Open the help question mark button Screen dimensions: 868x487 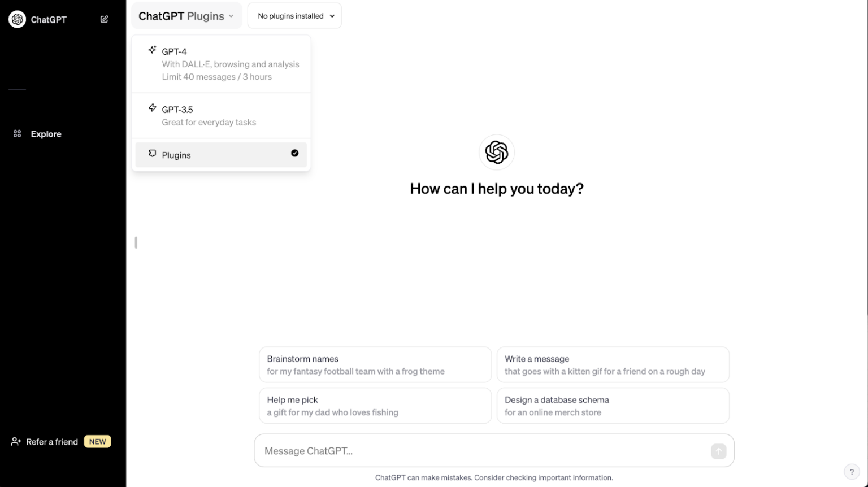point(851,472)
